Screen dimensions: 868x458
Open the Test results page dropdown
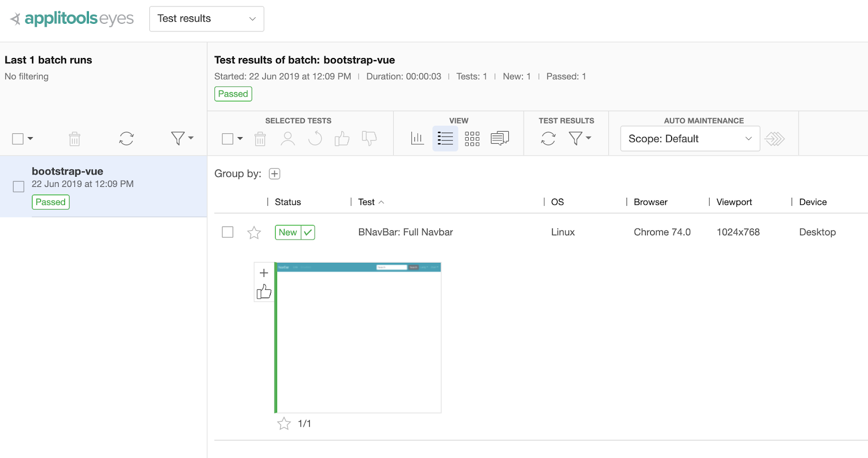coord(207,19)
